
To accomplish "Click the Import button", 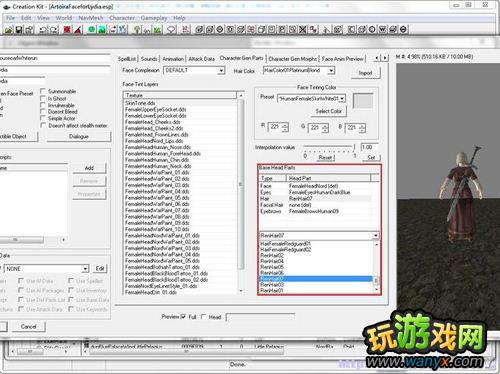I will tap(365, 73).
